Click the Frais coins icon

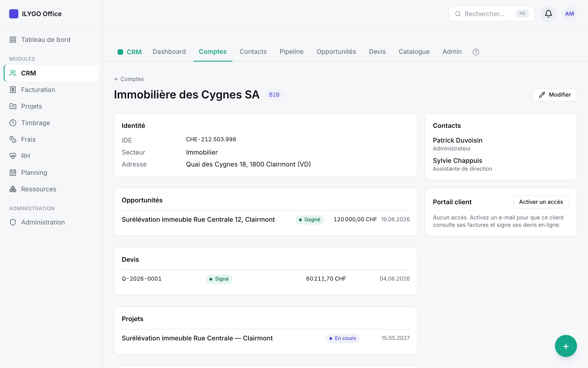(13, 139)
